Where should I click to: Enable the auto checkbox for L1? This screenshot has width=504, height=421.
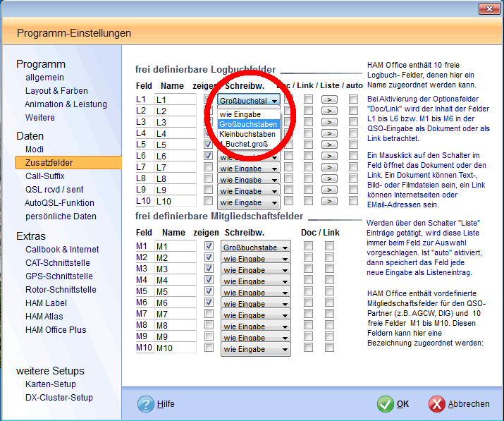tap(354, 99)
